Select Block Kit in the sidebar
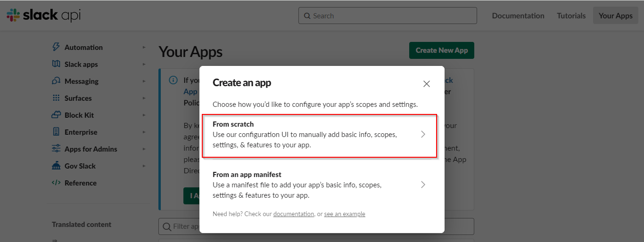Viewport: 644px width, 242px height. 79,115
